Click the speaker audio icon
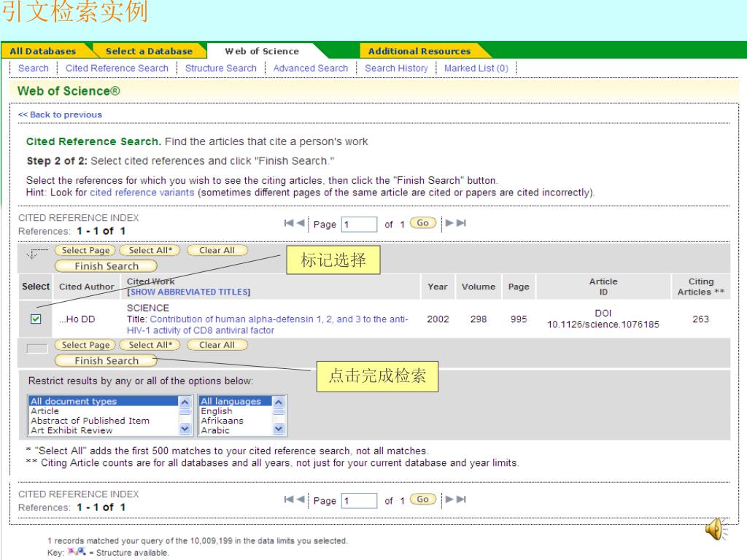 (x=716, y=529)
